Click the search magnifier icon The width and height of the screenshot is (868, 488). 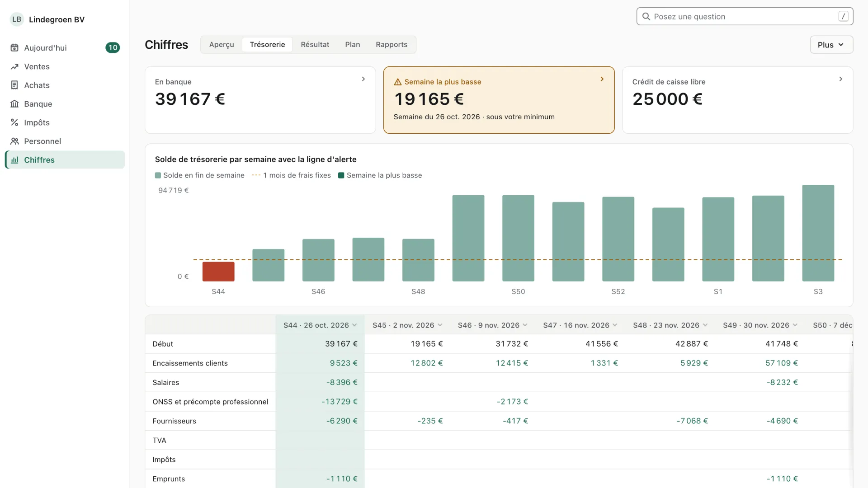click(646, 16)
